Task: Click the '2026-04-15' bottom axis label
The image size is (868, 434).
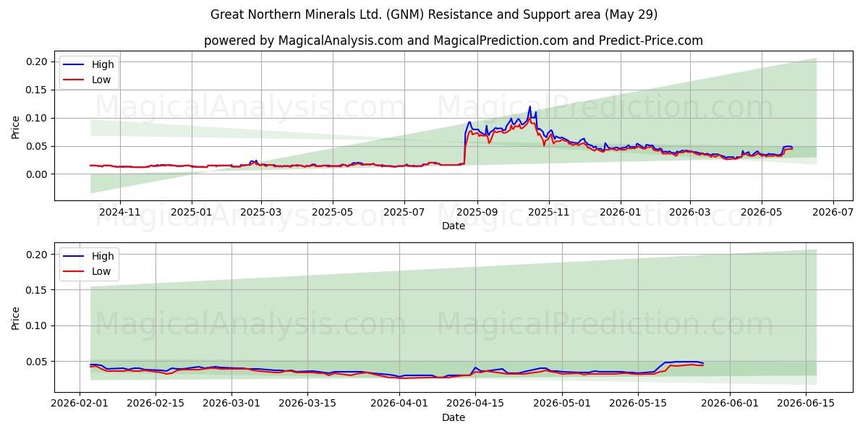Action: click(x=476, y=404)
